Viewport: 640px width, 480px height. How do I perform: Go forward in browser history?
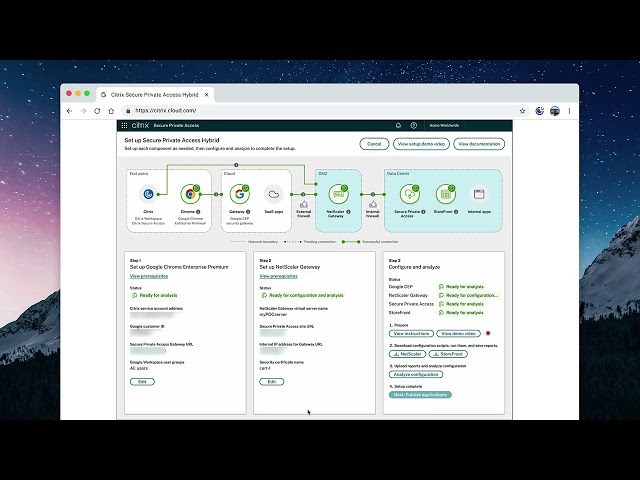83,111
